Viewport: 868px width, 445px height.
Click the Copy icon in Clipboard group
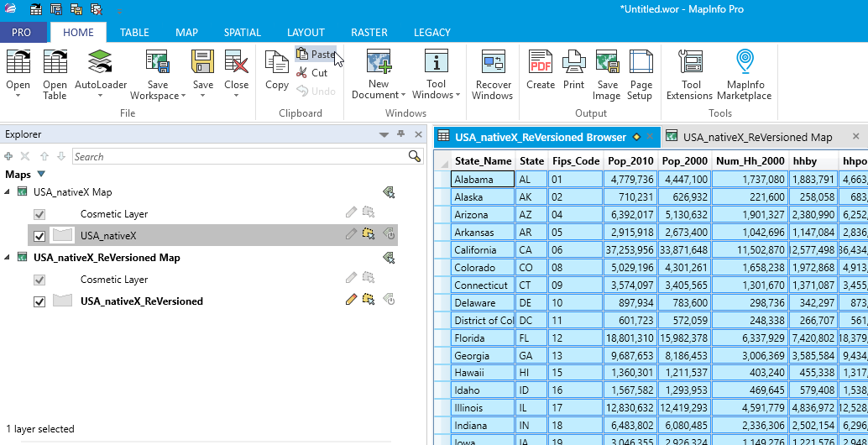[x=277, y=61]
